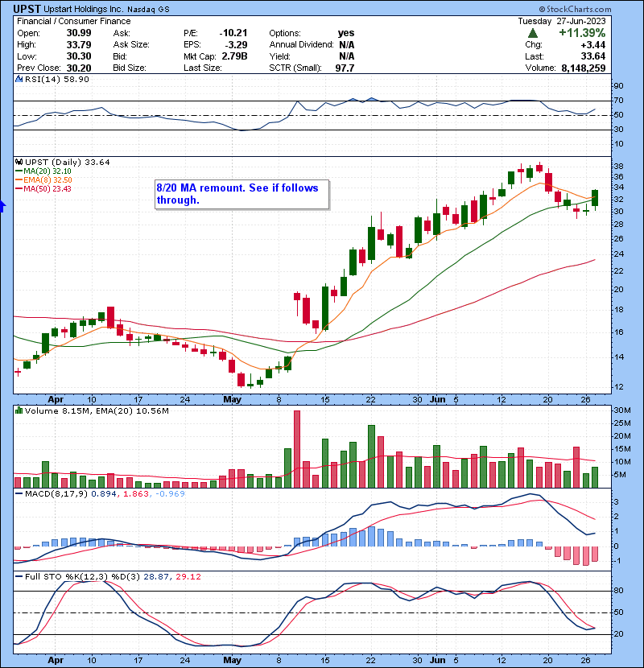Click the date Tuesday 27-Jun-2023
Screen dimensions: 644x668
pyautogui.click(x=562, y=21)
